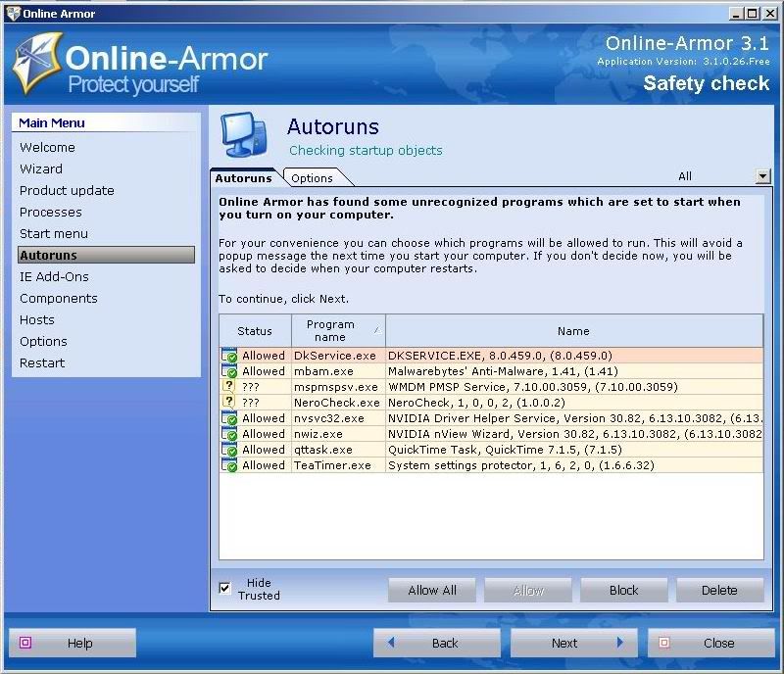Click the Help button
The height and width of the screenshot is (674, 784).
pos(73,643)
